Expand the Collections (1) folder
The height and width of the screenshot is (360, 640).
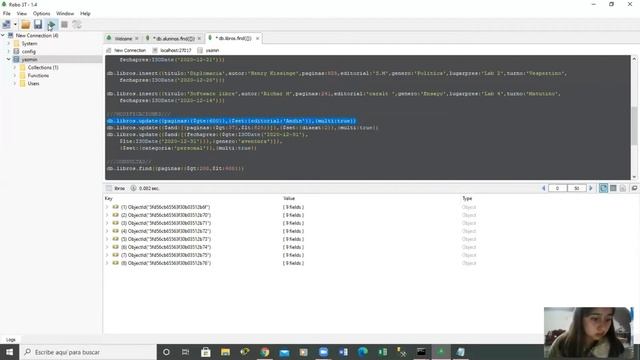point(16,67)
